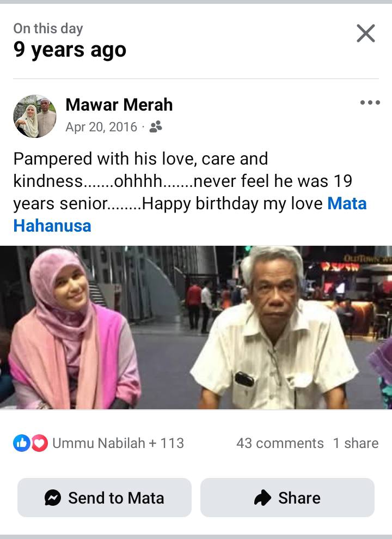Click the friends audience icon

(x=156, y=127)
